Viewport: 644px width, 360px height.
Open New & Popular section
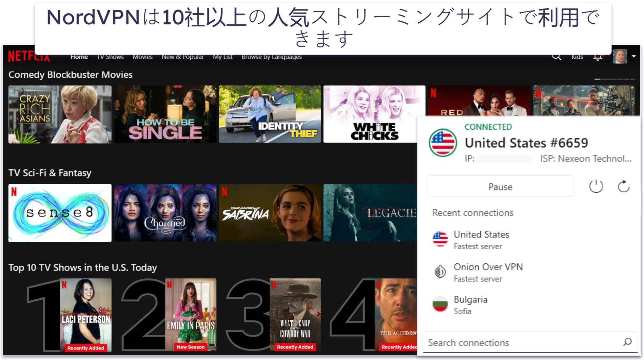[182, 57]
